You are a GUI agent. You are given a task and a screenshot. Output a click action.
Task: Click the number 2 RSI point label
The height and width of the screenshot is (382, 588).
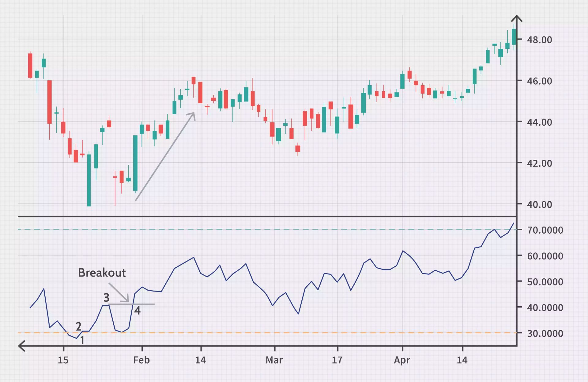coord(78,326)
